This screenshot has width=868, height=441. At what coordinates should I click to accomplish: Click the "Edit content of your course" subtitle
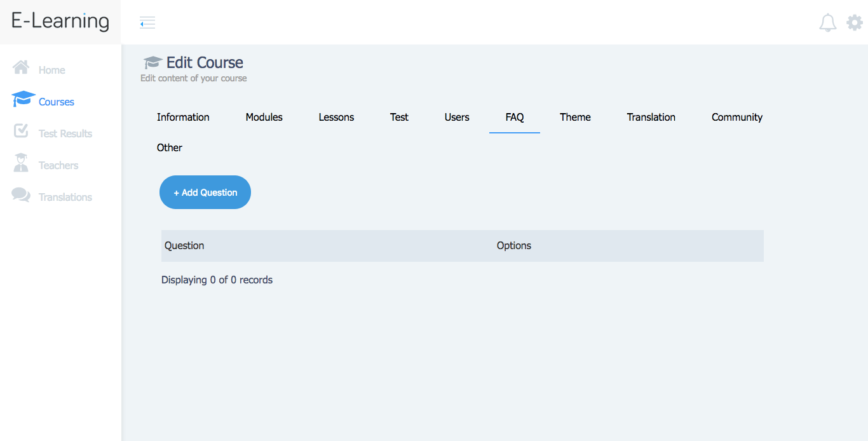tap(194, 78)
